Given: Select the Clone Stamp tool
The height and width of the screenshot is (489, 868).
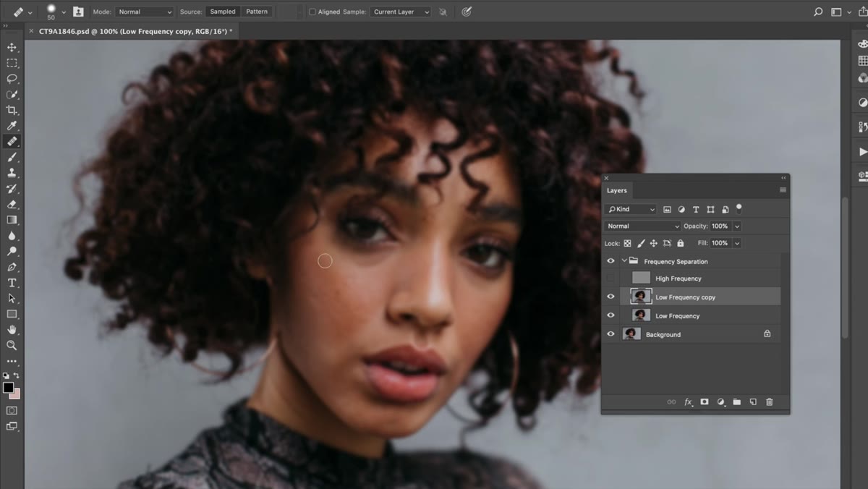Looking at the screenshot, I should click(12, 173).
